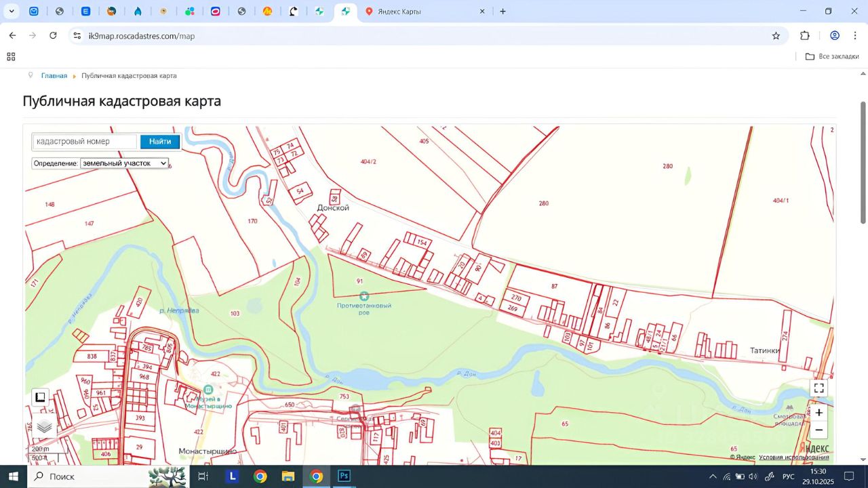Open Chrome extensions puzzle icon
868x488 pixels.
(x=805, y=36)
